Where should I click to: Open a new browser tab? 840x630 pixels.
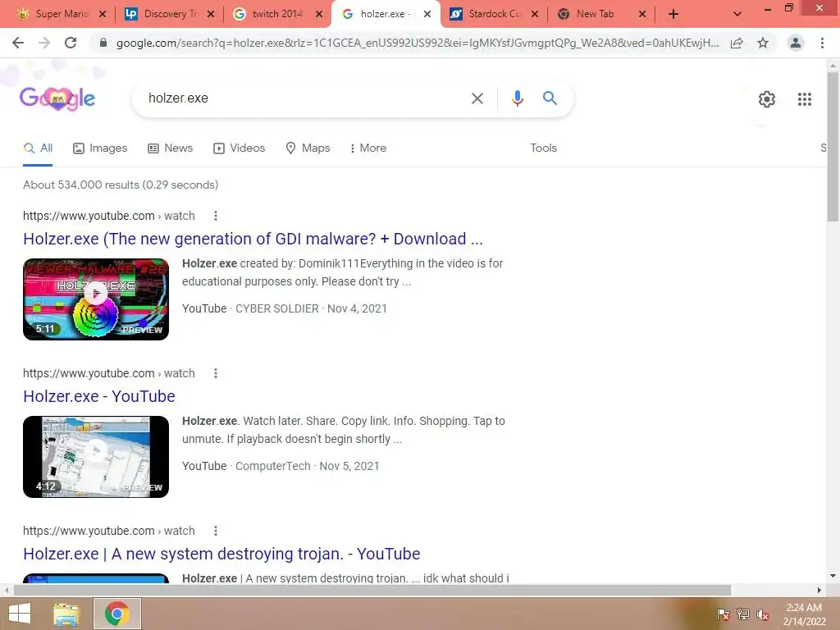click(x=673, y=14)
